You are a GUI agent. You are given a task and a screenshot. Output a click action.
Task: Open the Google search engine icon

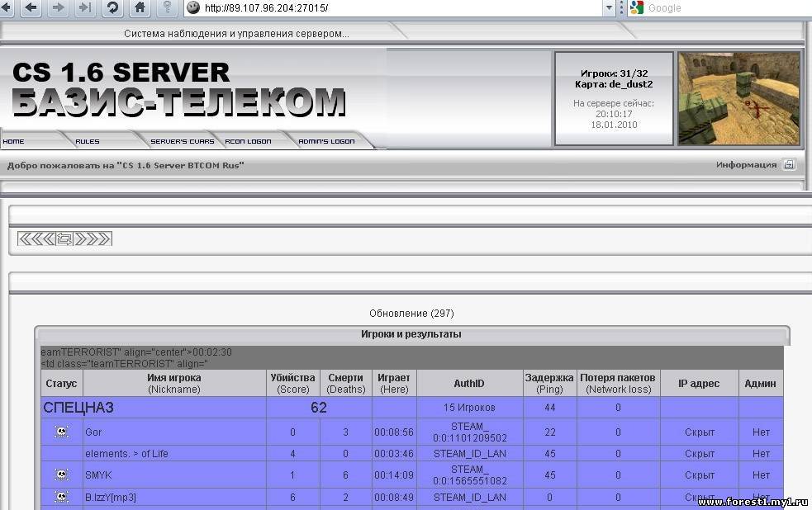coord(636,7)
